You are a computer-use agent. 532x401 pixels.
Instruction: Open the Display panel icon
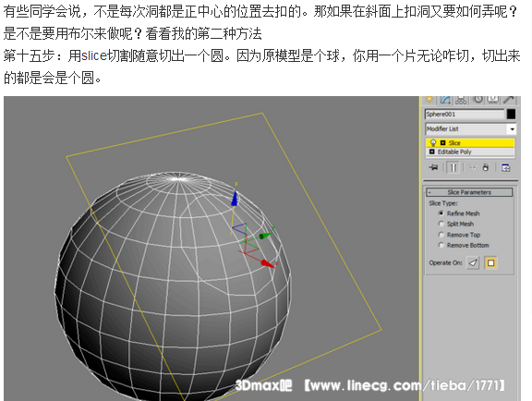[x=492, y=99]
